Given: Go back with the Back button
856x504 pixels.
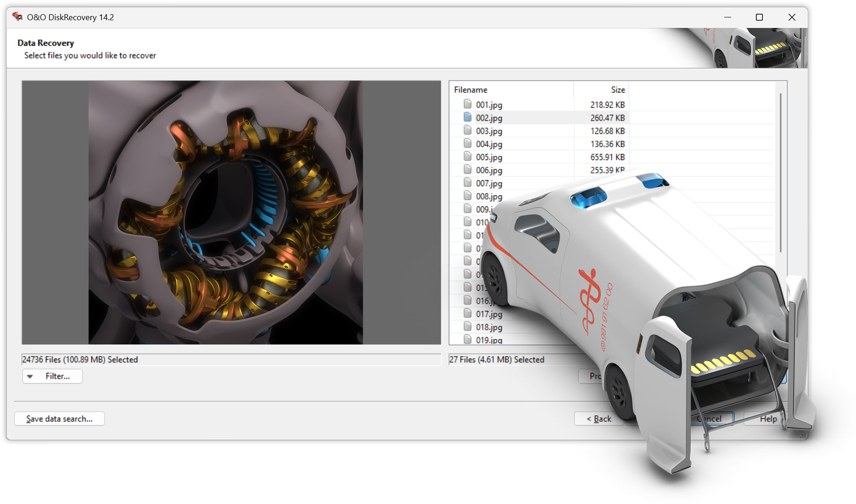Looking at the screenshot, I should pos(599,419).
